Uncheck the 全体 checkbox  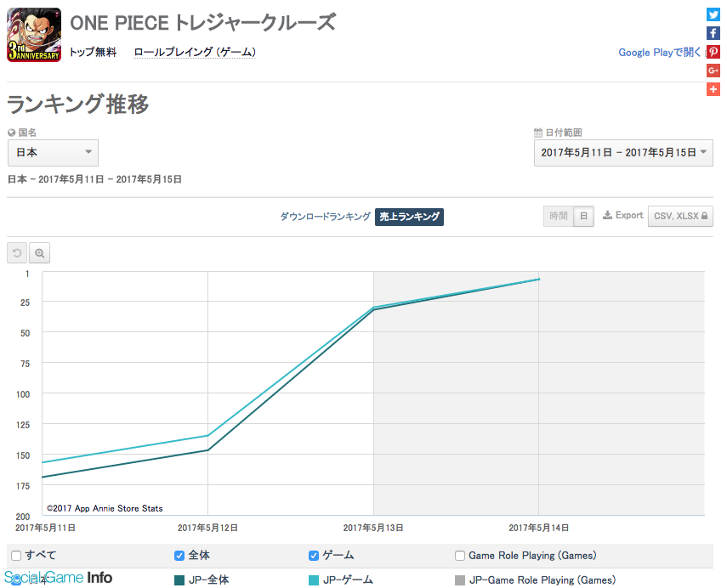tap(179, 555)
